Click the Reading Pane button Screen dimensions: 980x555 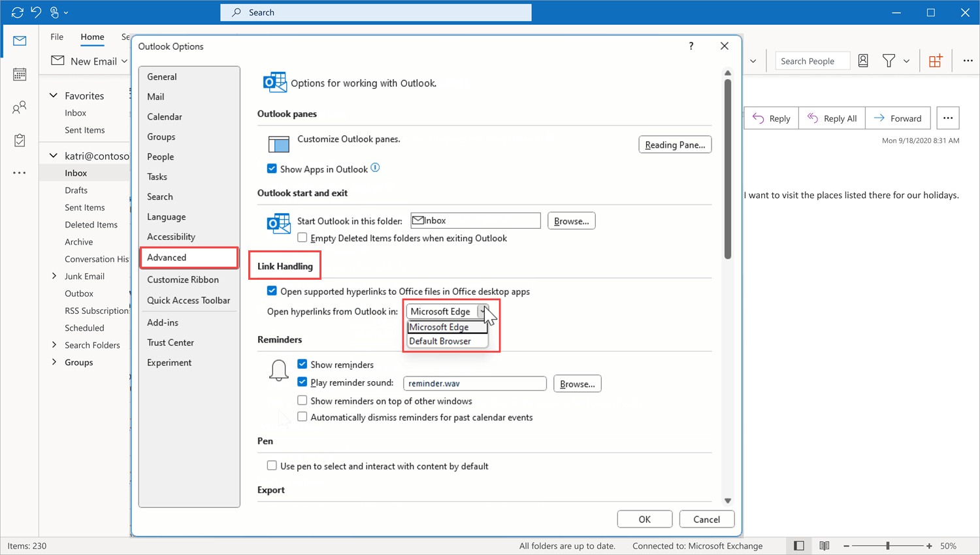674,145
